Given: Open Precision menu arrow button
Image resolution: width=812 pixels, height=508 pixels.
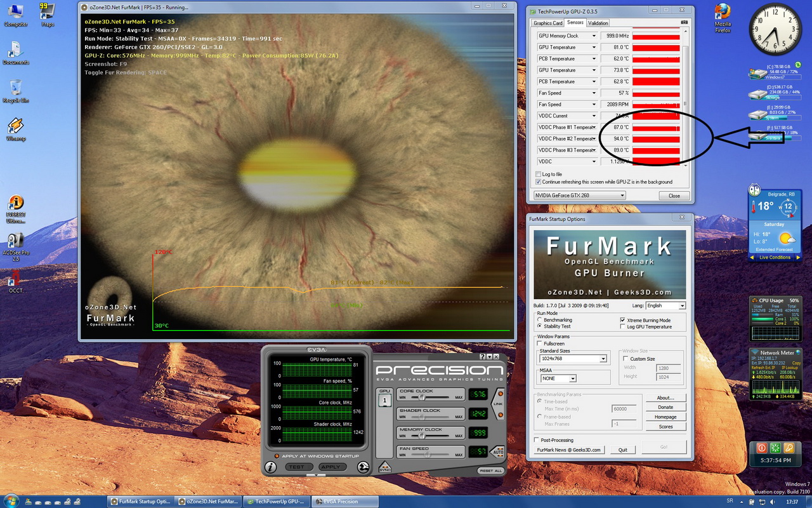Looking at the screenshot, I should click(x=489, y=356).
